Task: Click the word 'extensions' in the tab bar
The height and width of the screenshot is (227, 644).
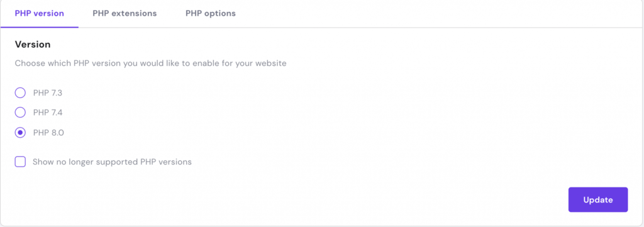Action: [x=135, y=13]
